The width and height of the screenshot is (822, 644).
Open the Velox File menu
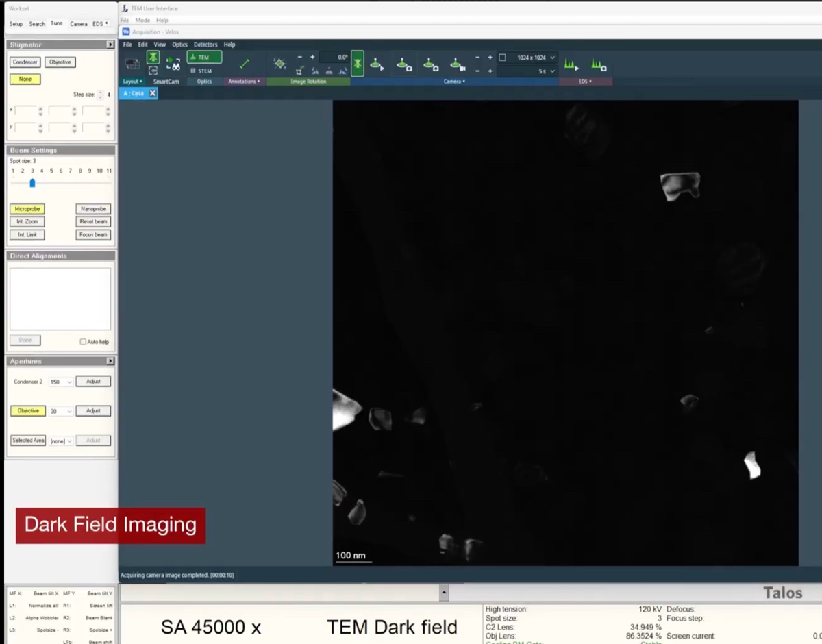click(x=127, y=45)
